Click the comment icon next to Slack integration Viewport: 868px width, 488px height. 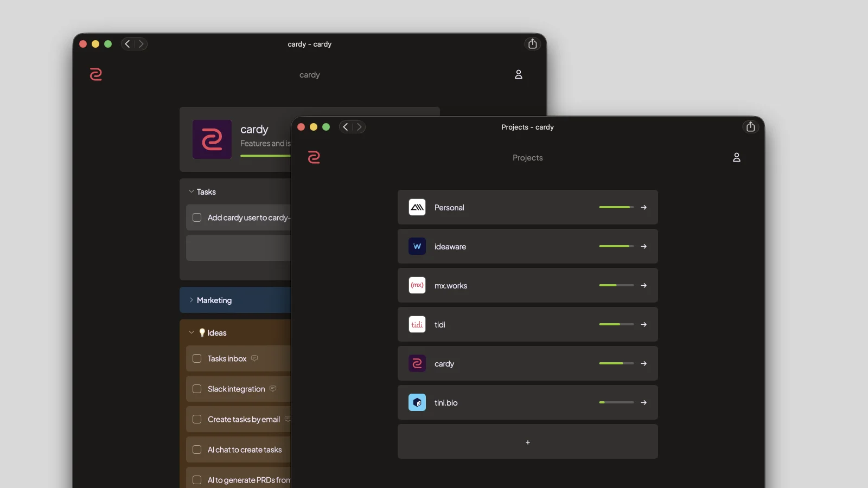click(273, 389)
